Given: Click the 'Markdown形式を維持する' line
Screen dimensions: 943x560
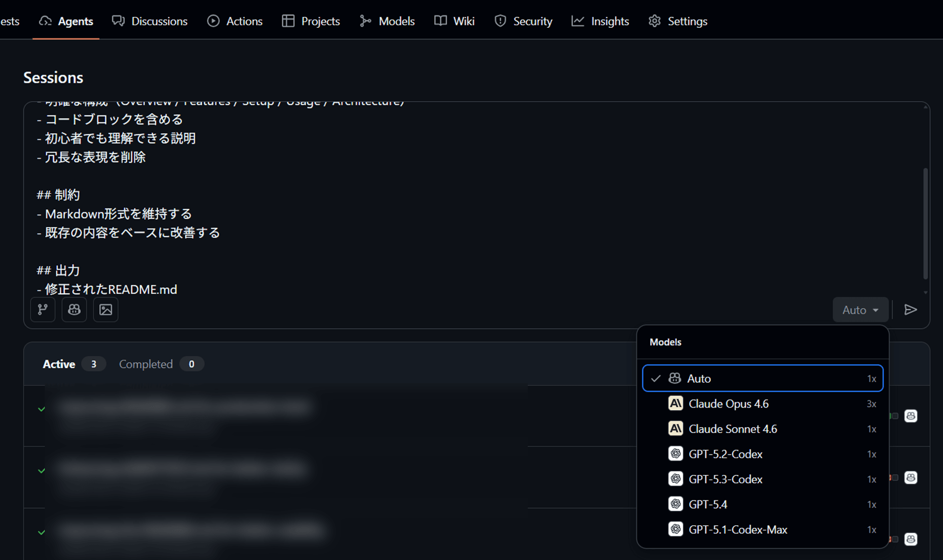Looking at the screenshot, I should pyautogui.click(x=118, y=214).
